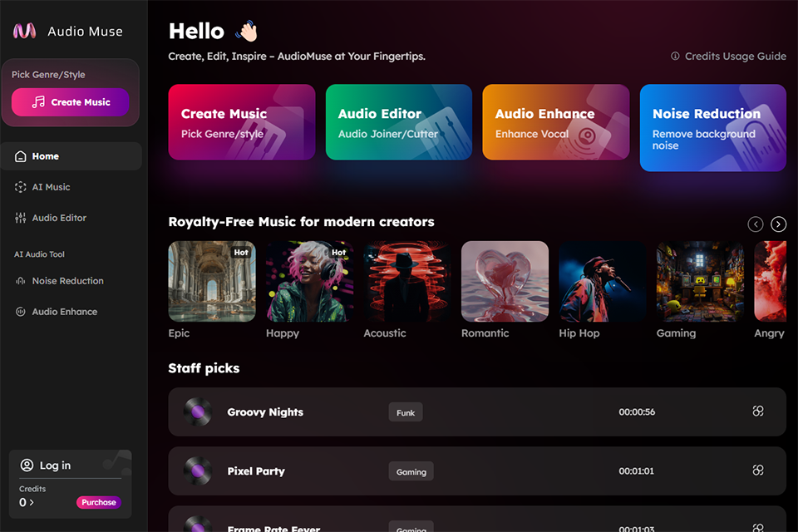The width and height of the screenshot is (798, 532).
Task: Click the Pixel Party row action icon
Action: (x=758, y=470)
